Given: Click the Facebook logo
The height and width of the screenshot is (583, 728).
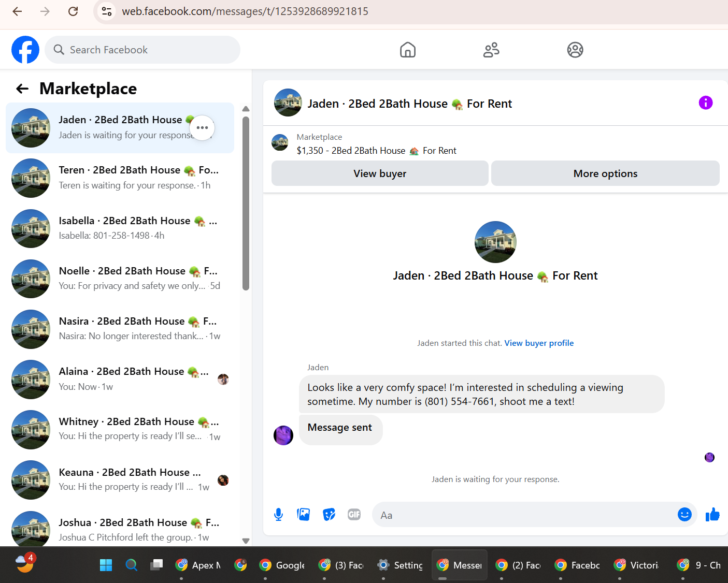Looking at the screenshot, I should pos(25,50).
